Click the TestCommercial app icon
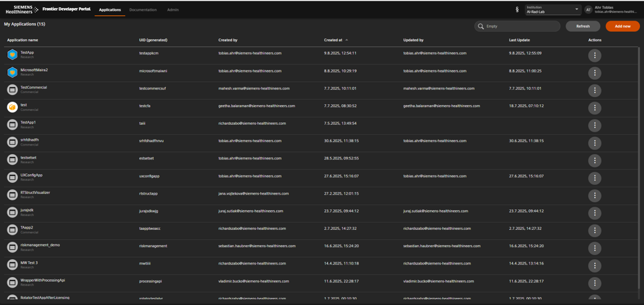644x305 pixels. coord(13,89)
